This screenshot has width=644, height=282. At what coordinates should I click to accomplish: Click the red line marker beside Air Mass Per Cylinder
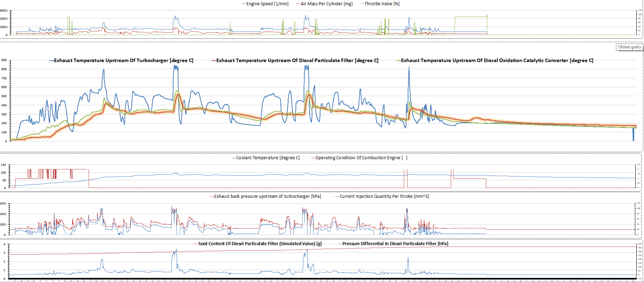click(x=298, y=4)
